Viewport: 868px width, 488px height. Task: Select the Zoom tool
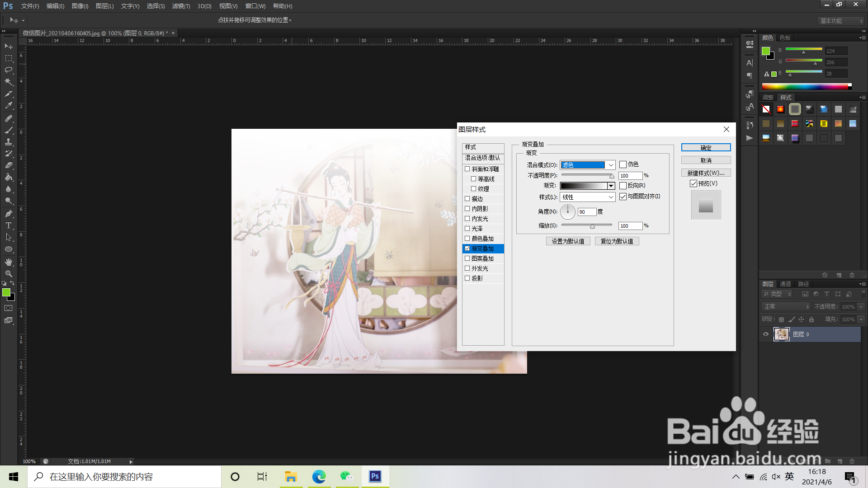pyautogui.click(x=9, y=274)
